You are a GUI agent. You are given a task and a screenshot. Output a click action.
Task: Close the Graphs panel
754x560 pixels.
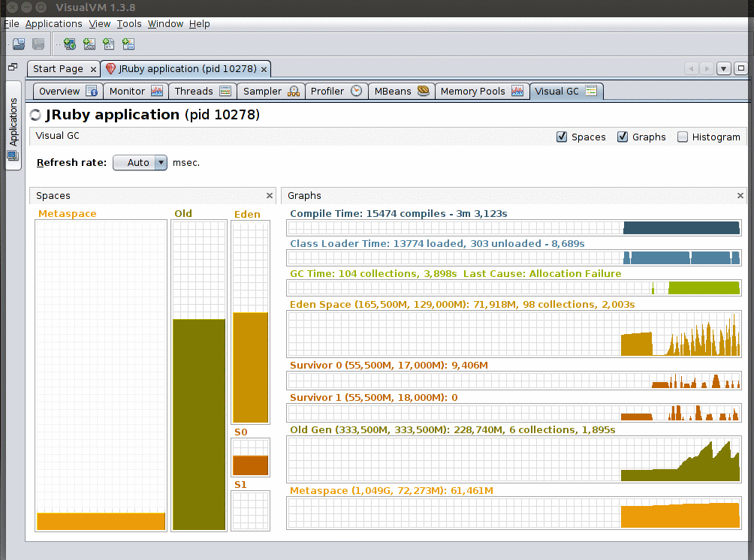740,196
